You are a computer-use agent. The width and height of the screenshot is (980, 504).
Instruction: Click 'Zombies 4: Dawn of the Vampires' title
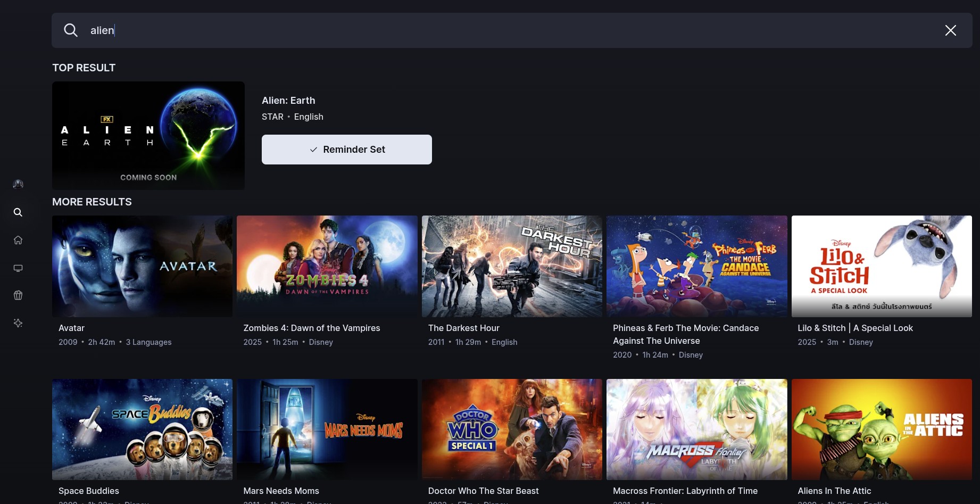coord(312,328)
